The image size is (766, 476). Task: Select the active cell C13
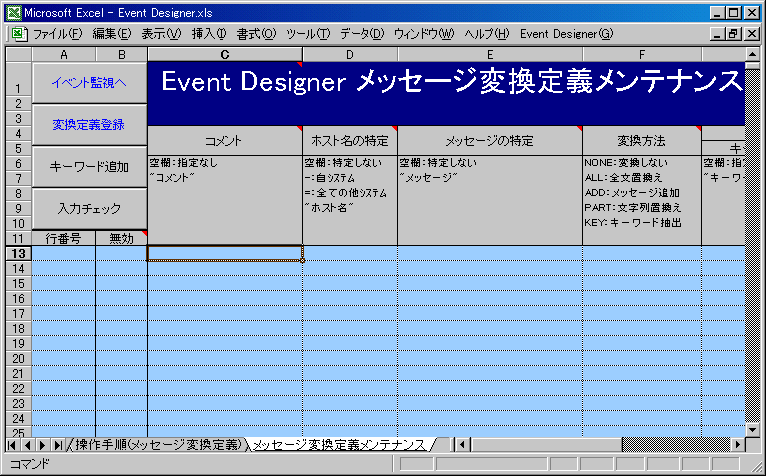pyautogui.click(x=225, y=253)
